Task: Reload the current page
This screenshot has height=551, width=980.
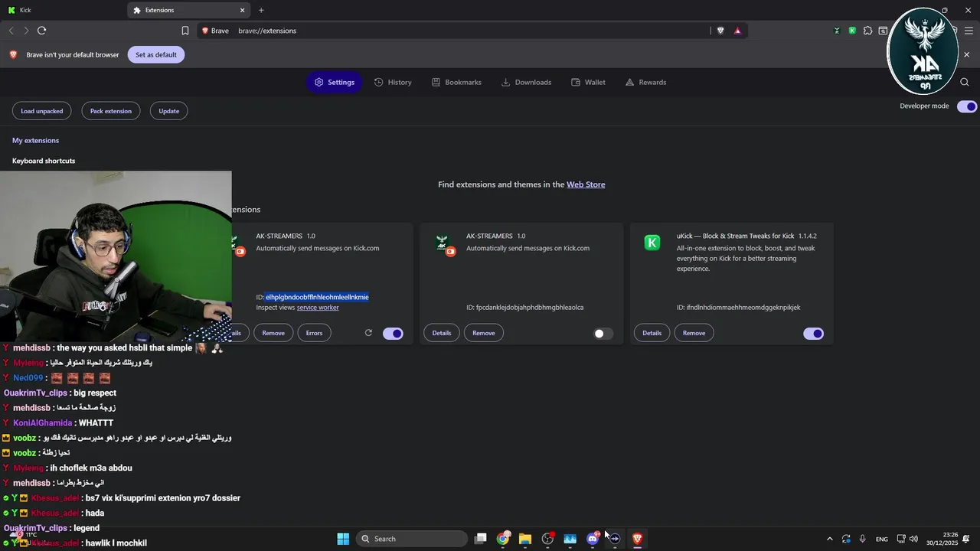Action: click(41, 31)
